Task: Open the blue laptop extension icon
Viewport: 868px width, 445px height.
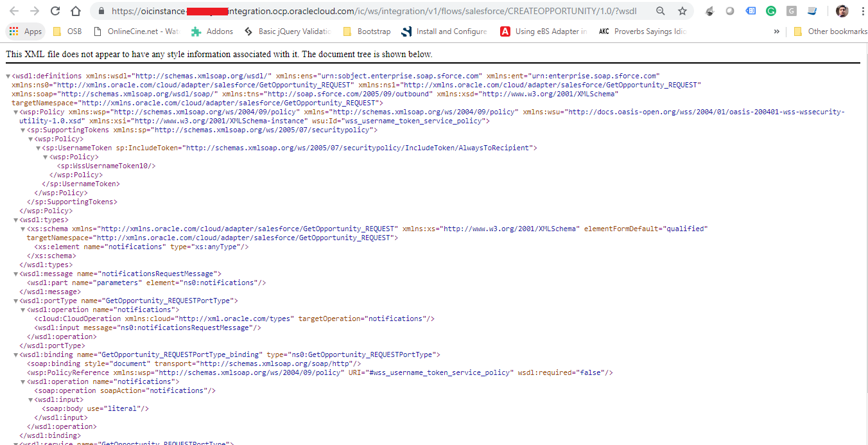Action: coord(812,11)
